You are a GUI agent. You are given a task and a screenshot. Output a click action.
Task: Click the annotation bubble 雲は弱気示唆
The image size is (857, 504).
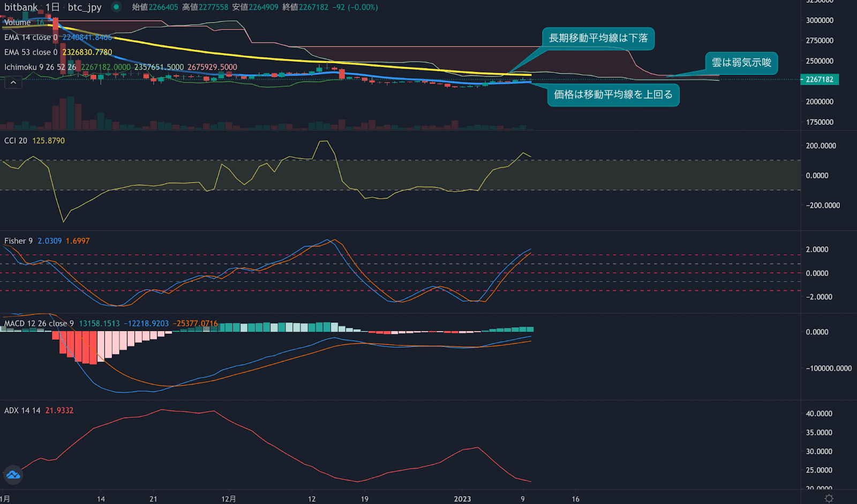click(741, 63)
